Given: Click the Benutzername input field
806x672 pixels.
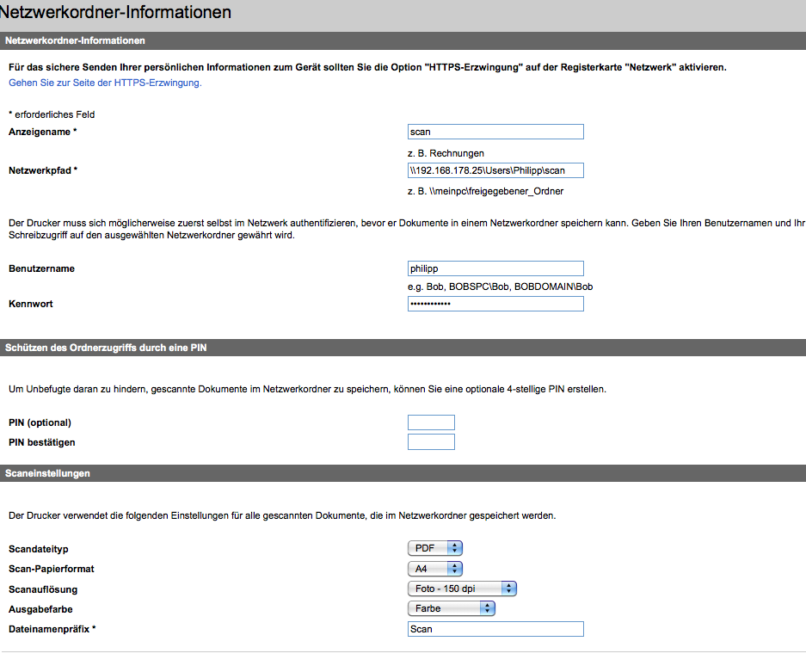Looking at the screenshot, I should pyautogui.click(x=495, y=268).
